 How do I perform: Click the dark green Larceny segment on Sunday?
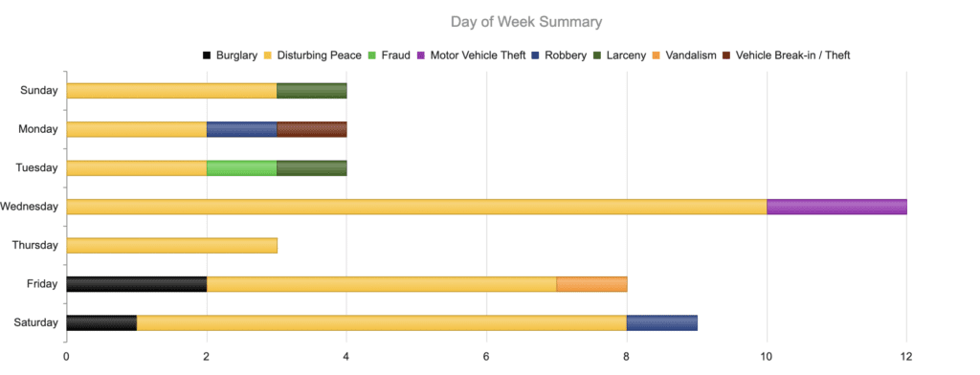(312, 91)
